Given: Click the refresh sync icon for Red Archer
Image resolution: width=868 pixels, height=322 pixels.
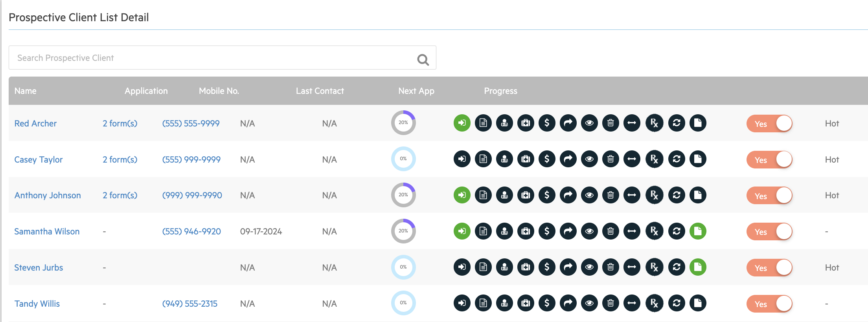Looking at the screenshot, I should [x=677, y=123].
